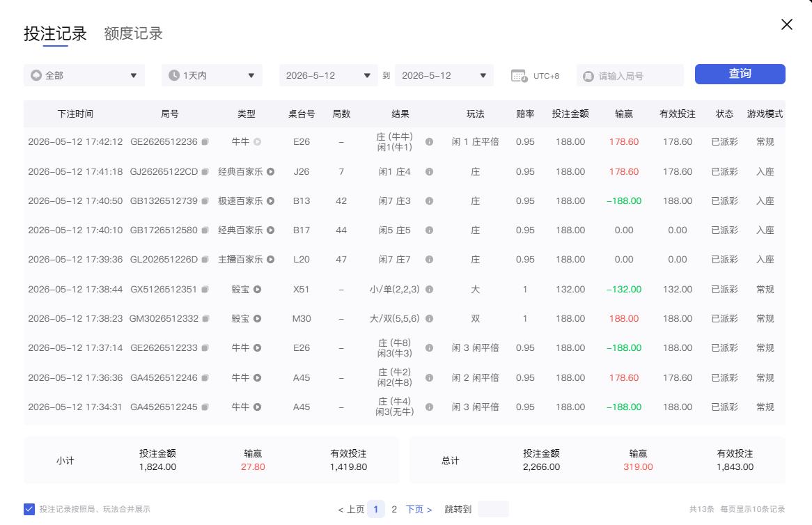
Task: Click total 输赢 value 319.00
Action: (638, 467)
